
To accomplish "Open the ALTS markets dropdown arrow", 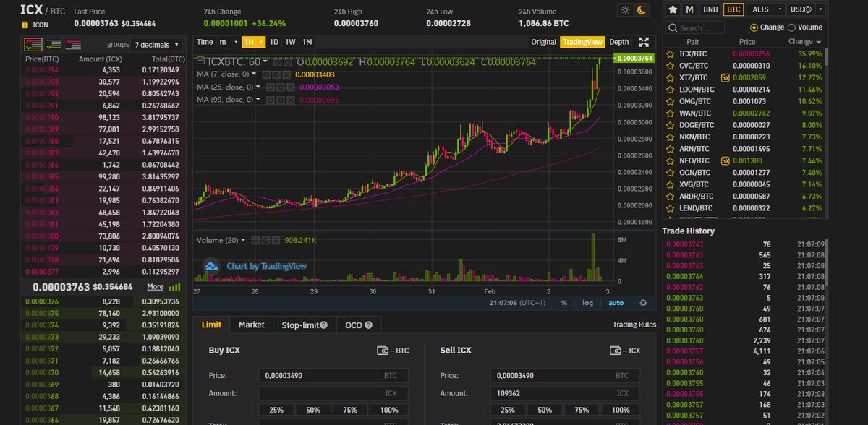I will tap(780, 9).
